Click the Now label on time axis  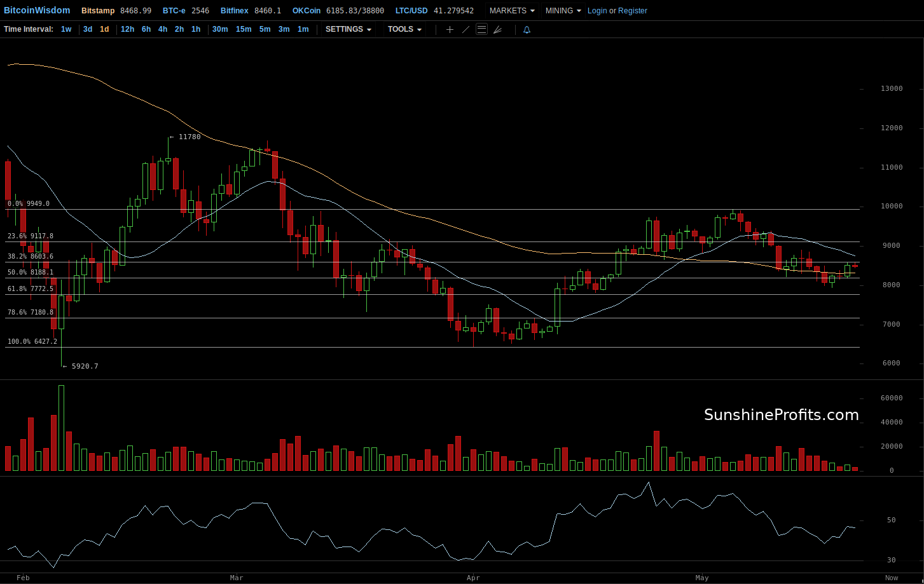(892, 578)
